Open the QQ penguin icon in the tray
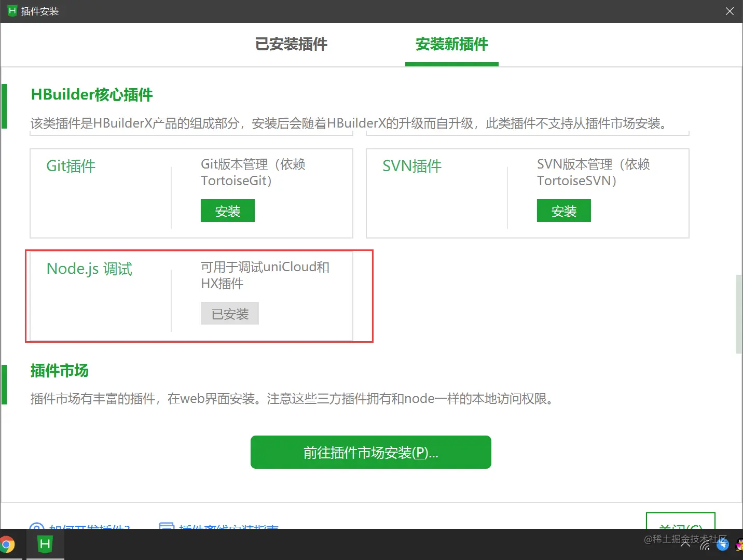Image resolution: width=743 pixels, height=560 pixels. [x=739, y=544]
